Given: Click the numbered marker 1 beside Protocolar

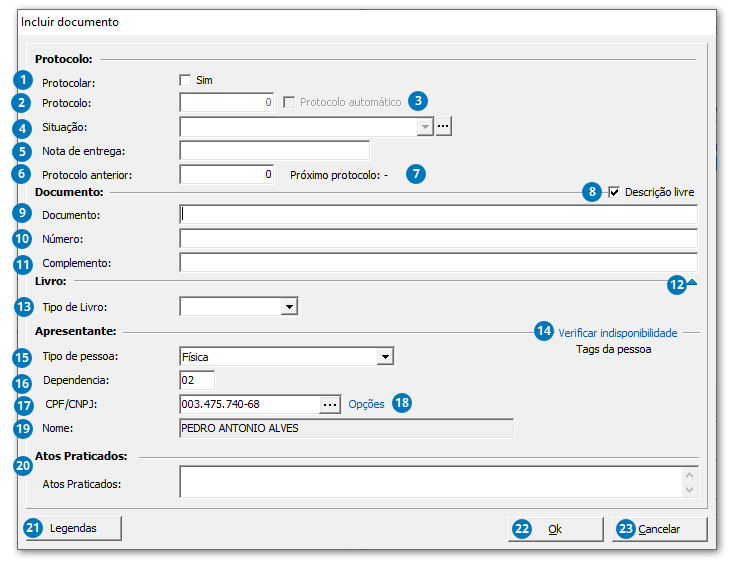Looking at the screenshot, I should (22, 80).
